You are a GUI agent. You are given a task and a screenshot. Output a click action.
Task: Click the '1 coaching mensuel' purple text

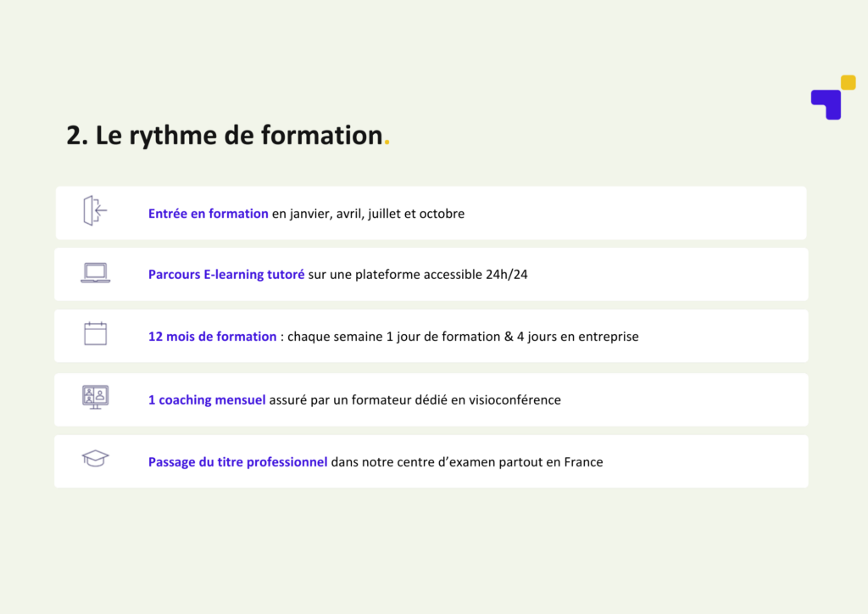pos(207,399)
